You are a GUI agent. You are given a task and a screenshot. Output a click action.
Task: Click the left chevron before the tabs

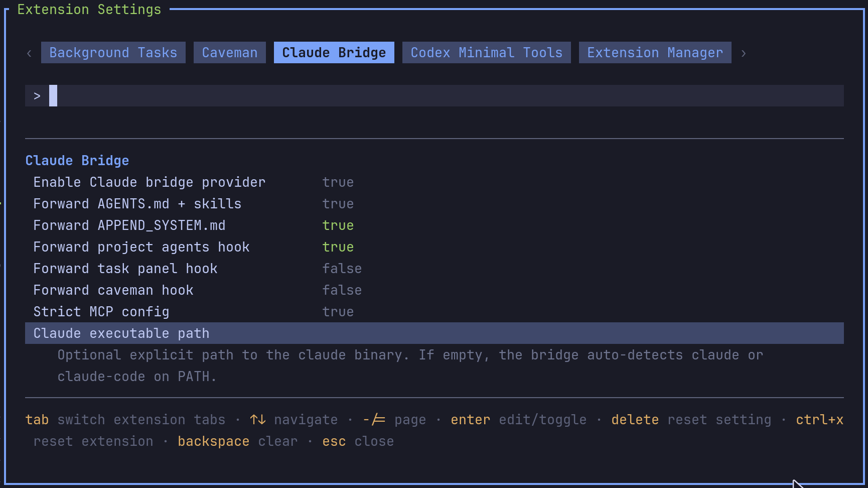click(29, 53)
